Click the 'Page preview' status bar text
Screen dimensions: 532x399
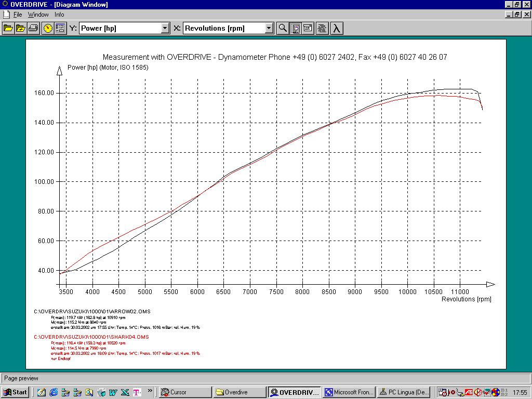point(21,378)
